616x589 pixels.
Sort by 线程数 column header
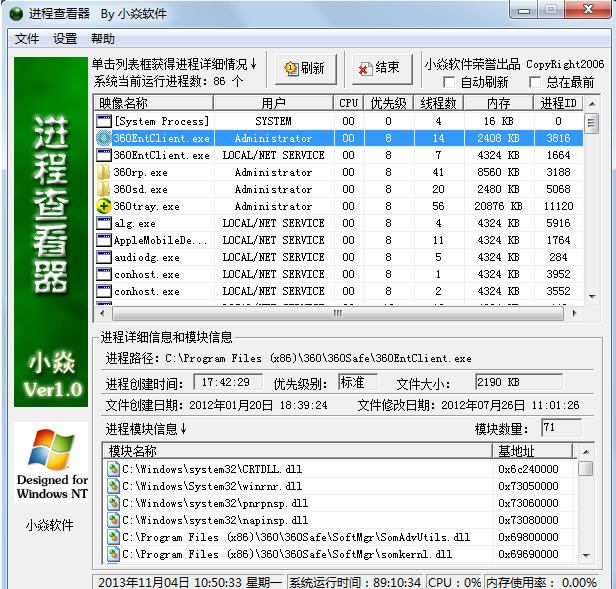(438, 103)
